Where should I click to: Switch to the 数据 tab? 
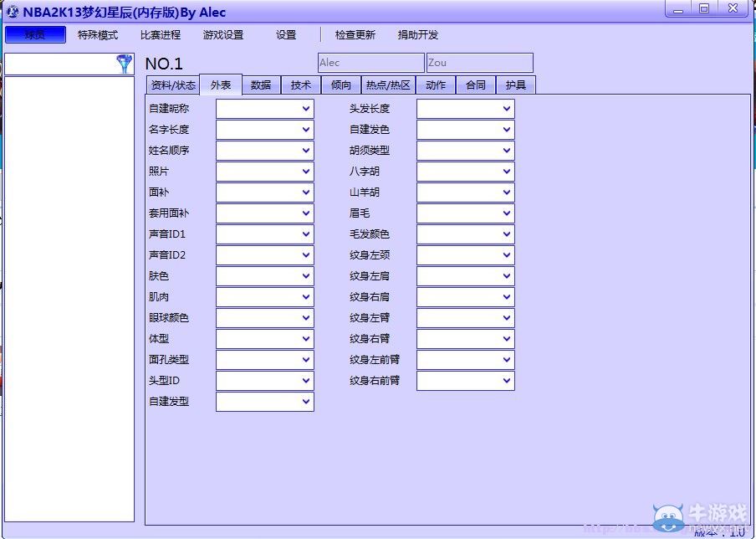tap(261, 85)
